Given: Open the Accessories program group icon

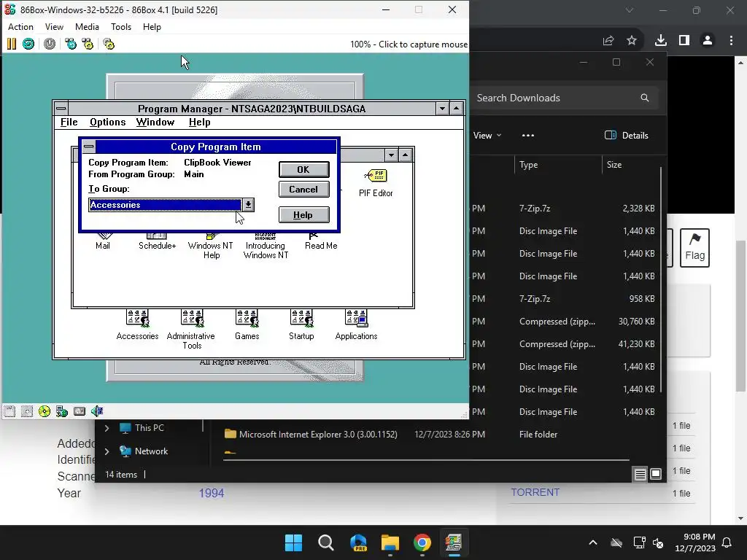Looking at the screenshot, I should tap(137, 324).
